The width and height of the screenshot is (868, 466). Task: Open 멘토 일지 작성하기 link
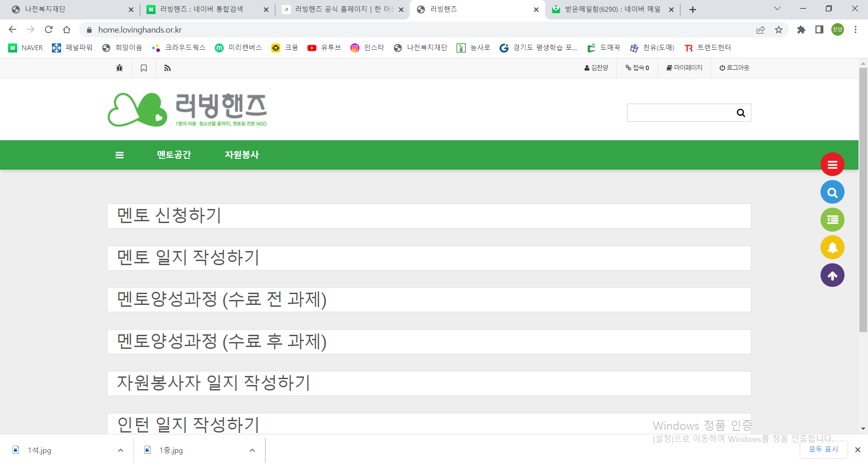pyautogui.click(x=188, y=257)
